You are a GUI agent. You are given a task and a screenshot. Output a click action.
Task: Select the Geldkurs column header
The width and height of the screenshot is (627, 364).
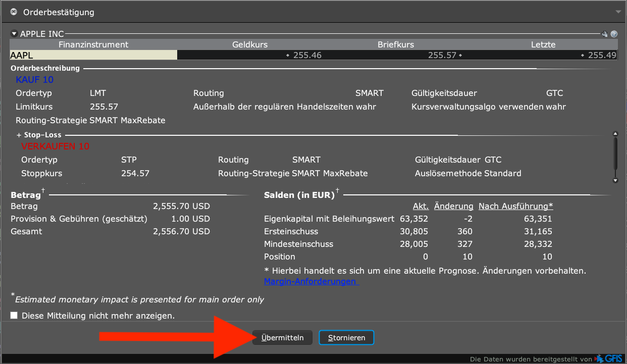(x=250, y=44)
